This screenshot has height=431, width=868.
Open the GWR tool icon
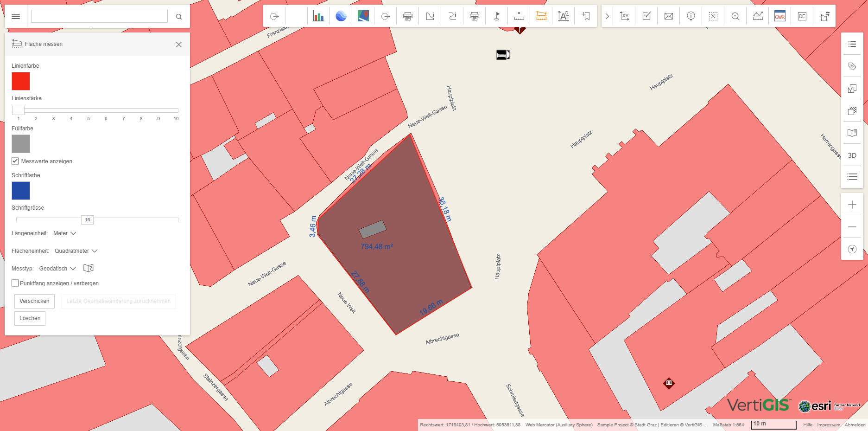click(779, 16)
